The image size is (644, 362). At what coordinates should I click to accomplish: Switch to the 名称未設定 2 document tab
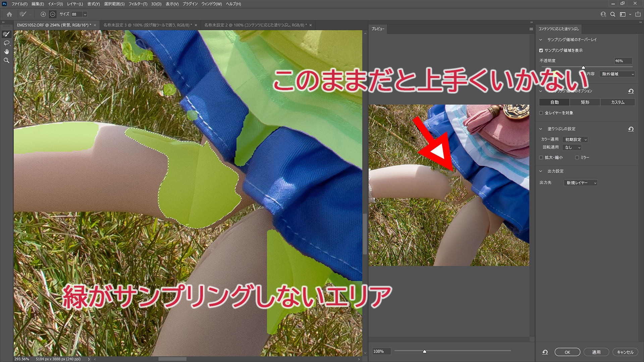click(255, 25)
